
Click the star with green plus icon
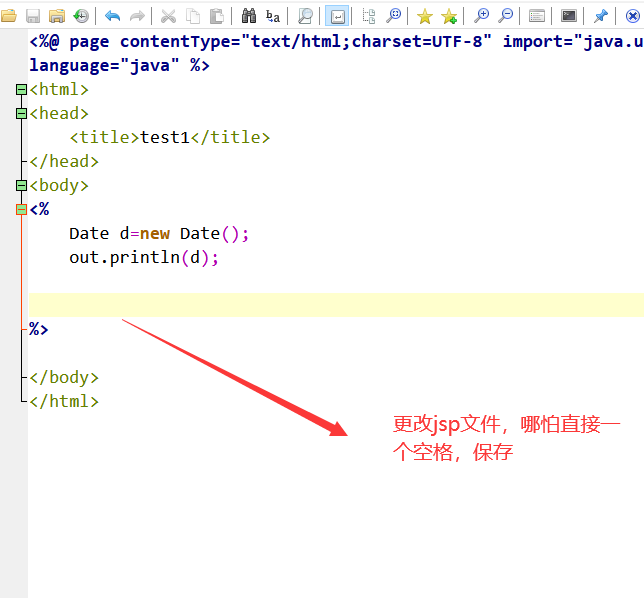[449, 16]
